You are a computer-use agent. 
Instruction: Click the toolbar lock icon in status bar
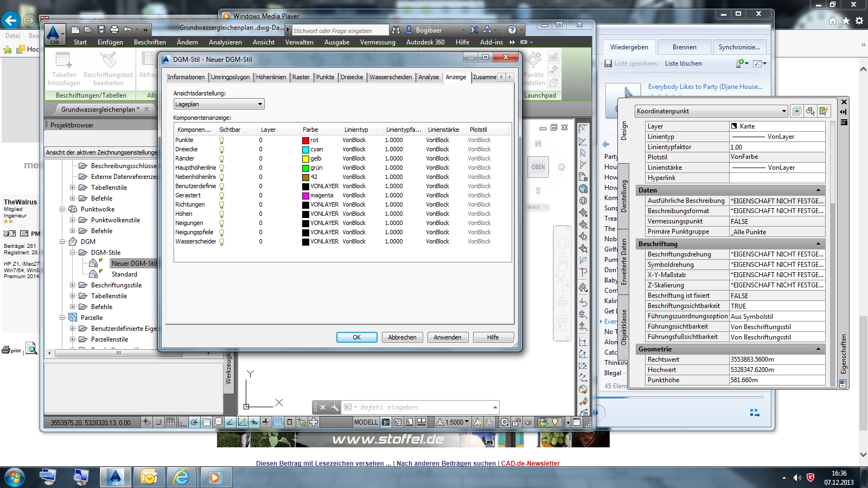click(x=516, y=422)
